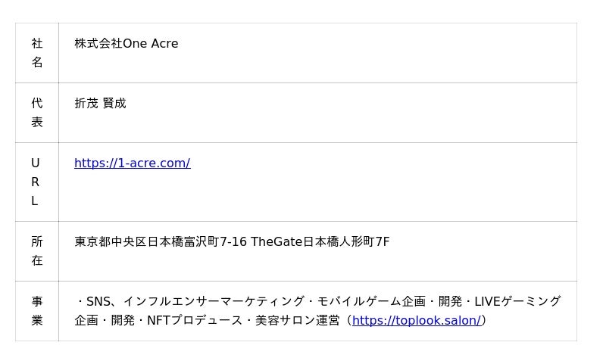
Task: Open the toplook.salon link
Action: pyautogui.click(x=416, y=320)
